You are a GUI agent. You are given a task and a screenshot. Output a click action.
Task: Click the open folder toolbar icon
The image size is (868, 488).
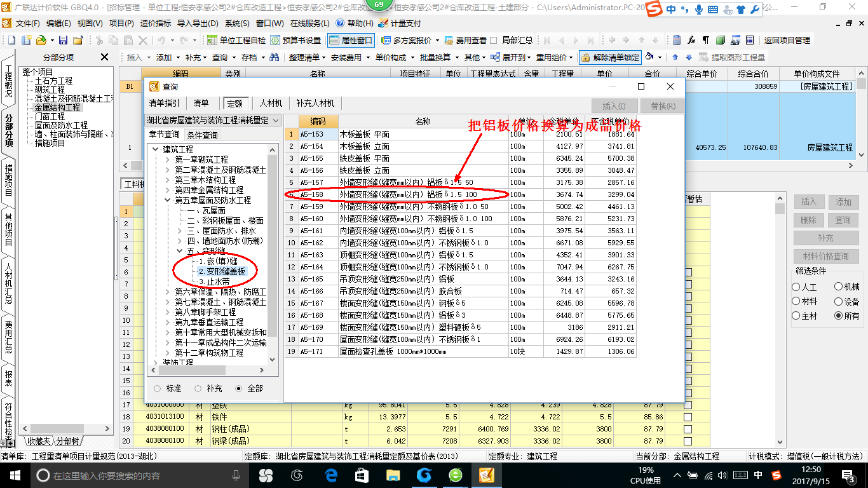[41, 40]
